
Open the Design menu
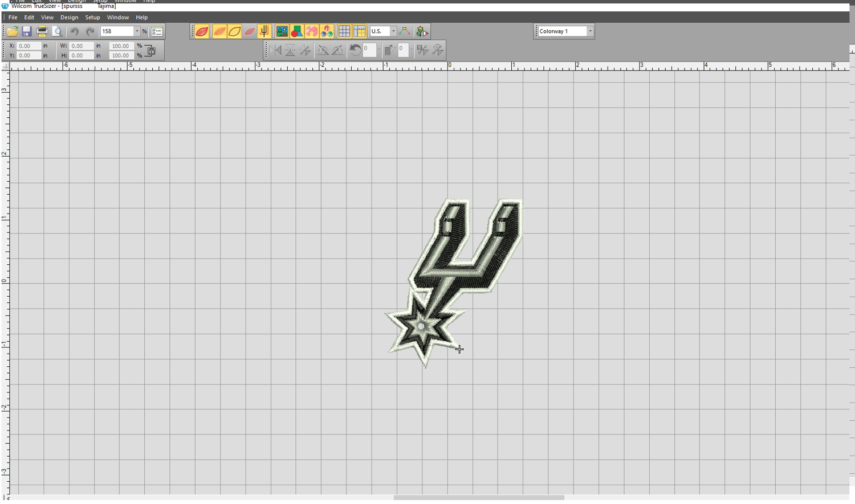70,18
